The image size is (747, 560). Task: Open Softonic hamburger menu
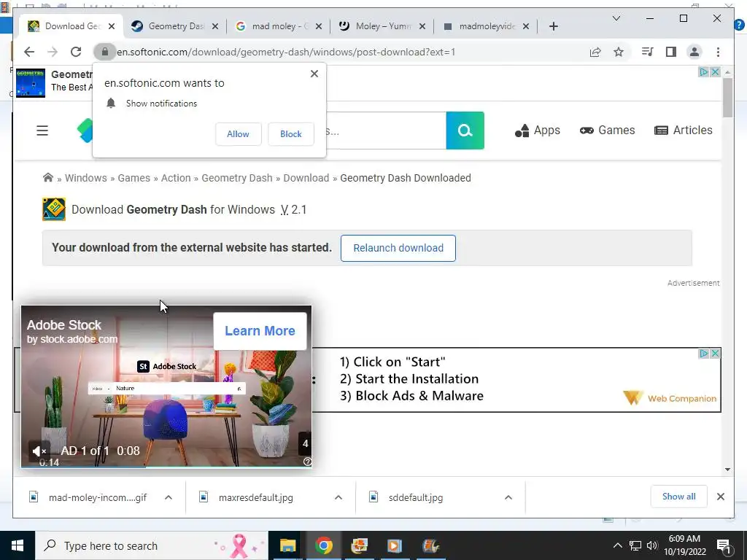point(42,130)
